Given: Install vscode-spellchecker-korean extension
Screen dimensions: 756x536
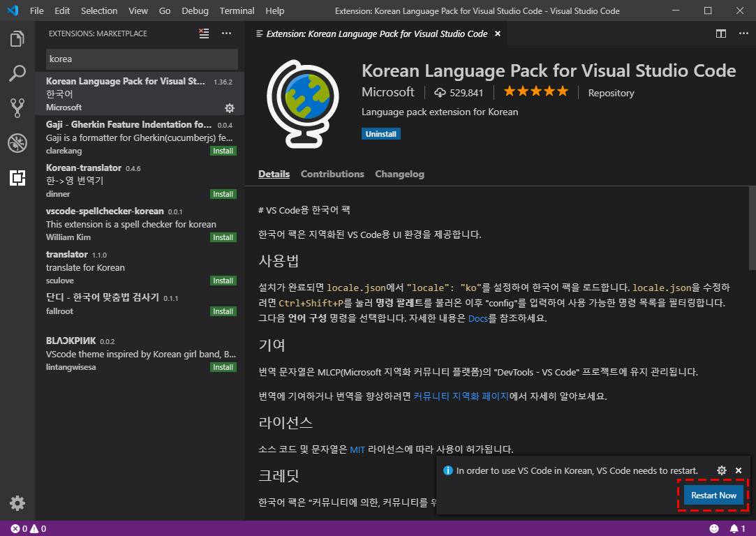Looking at the screenshot, I should pos(223,237).
